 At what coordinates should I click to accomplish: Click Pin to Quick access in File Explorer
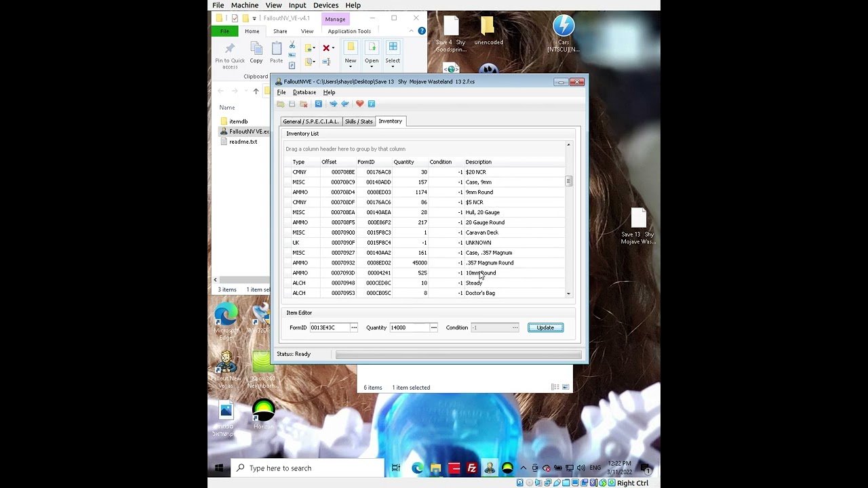(230, 56)
